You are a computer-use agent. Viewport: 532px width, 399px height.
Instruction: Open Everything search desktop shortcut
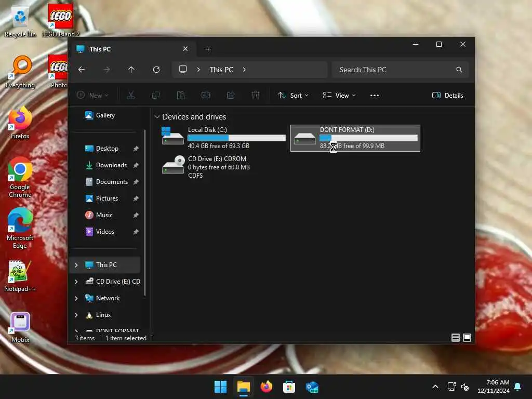[20, 72]
